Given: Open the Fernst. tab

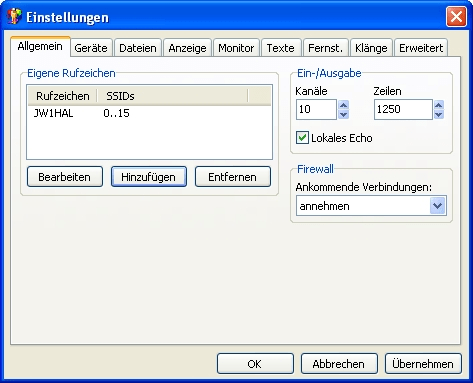Looking at the screenshot, I should 325,48.
